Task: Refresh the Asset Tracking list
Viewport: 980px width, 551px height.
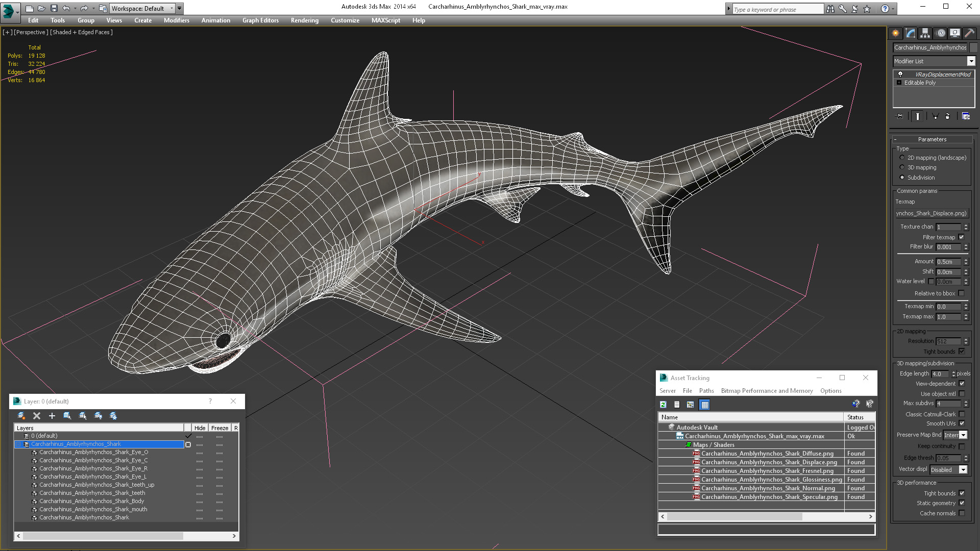Action: point(663,405)
